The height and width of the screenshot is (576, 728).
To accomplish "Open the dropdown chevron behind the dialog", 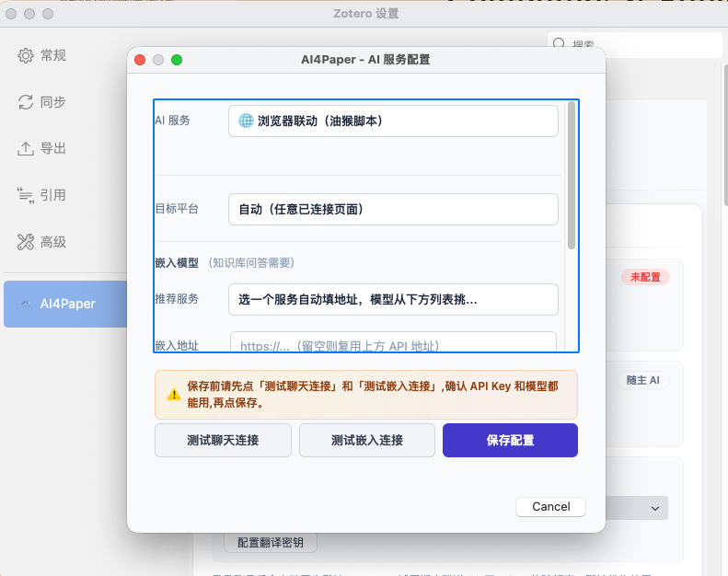I will pos(655,508).
